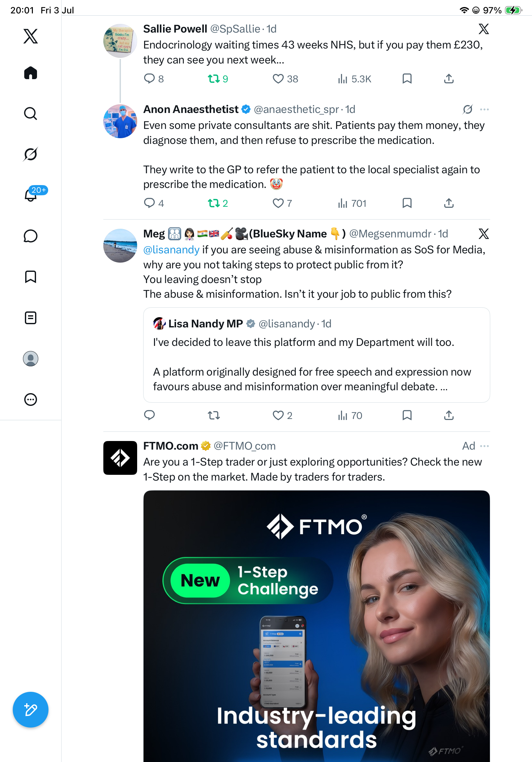The image size is (532, 762).
Task: Open quoted Lisa Nandy MP post
Action: 316,355
